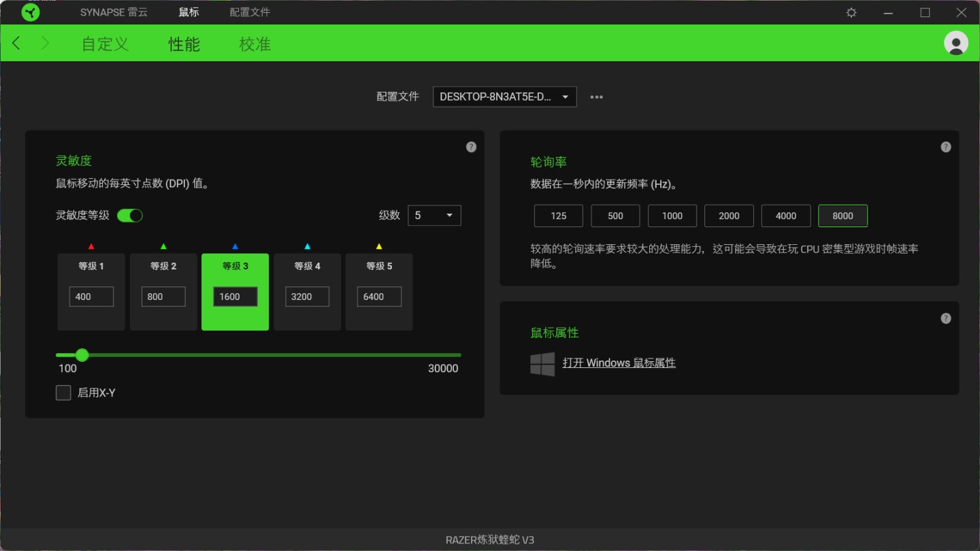
Task: Select the 1000 Hz polling rate
Action: (672, 216)
